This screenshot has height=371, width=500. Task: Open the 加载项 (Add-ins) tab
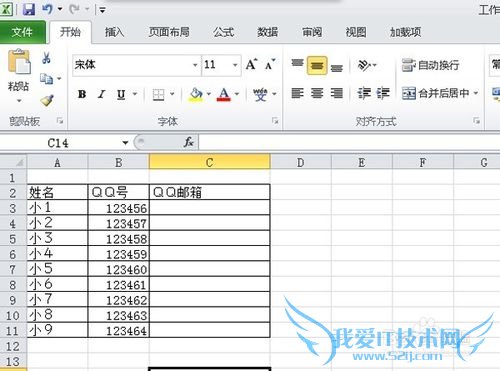(x=405, y=32)
